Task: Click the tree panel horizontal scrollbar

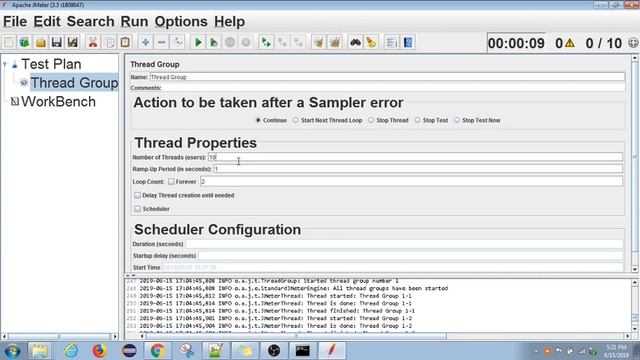Action: click(59, 337)
